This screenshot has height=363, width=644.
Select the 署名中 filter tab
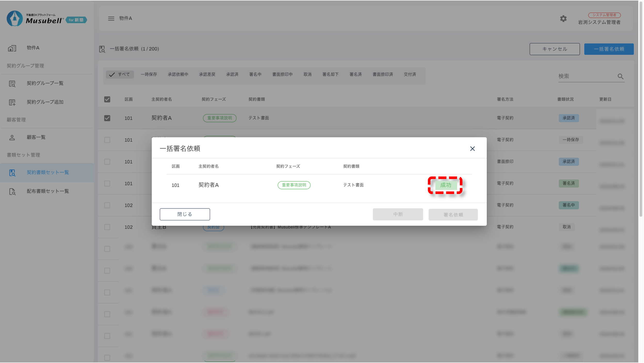[255, 74]
